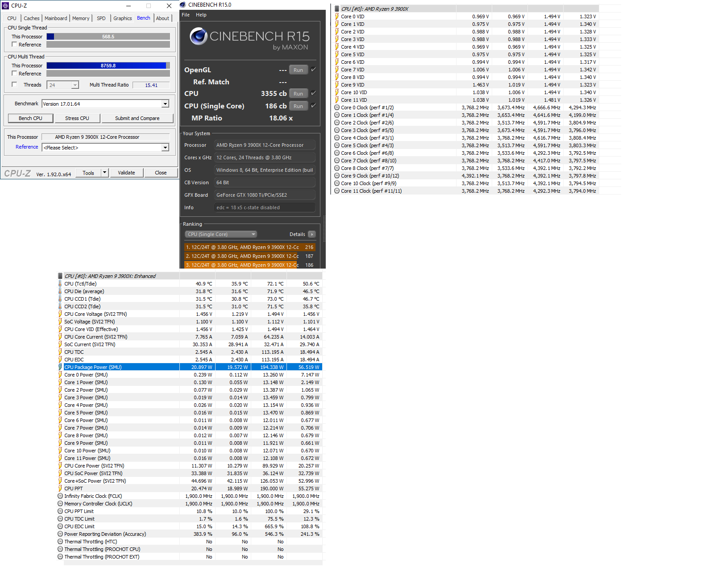
Task: Click the chip icon next to CPU [#0]: AMD Ryzen 9 3900X header
Action: (x=337, y=8)
